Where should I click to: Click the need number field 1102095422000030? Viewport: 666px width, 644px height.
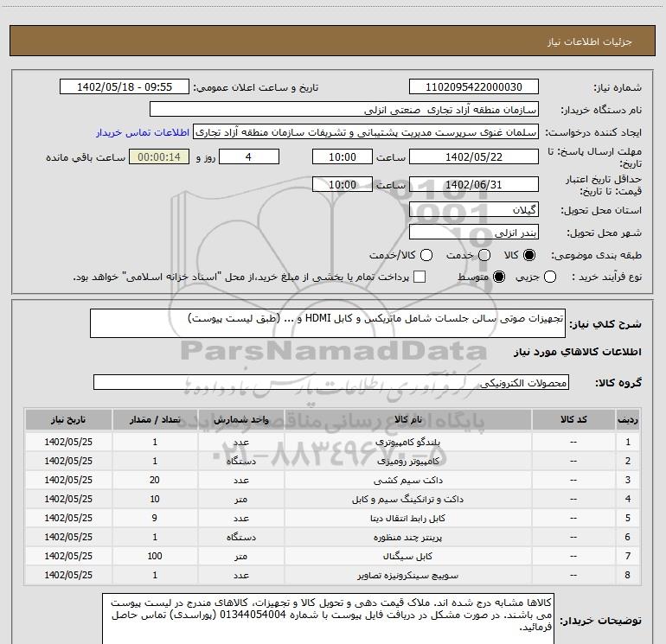pos(474,87)
